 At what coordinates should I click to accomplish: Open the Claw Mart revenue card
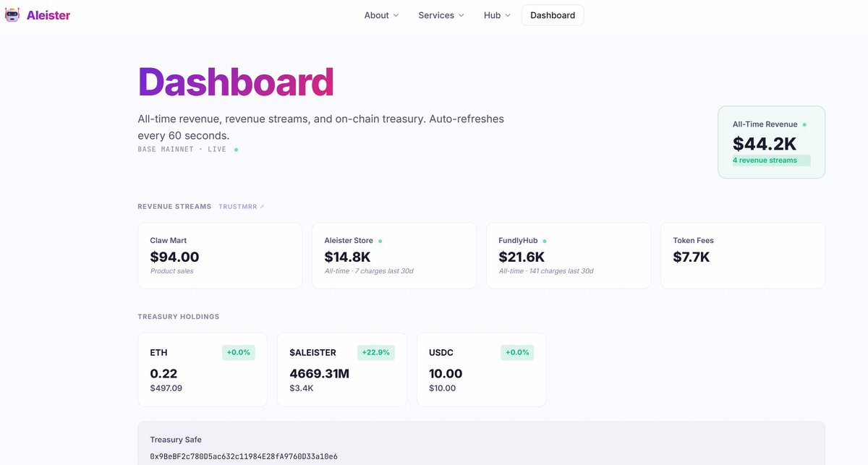coord(220,255)
